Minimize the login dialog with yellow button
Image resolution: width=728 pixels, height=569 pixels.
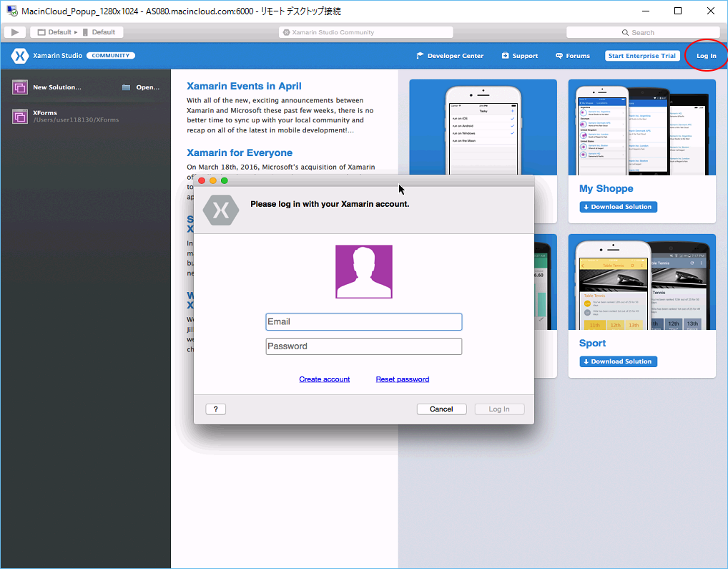213,180
